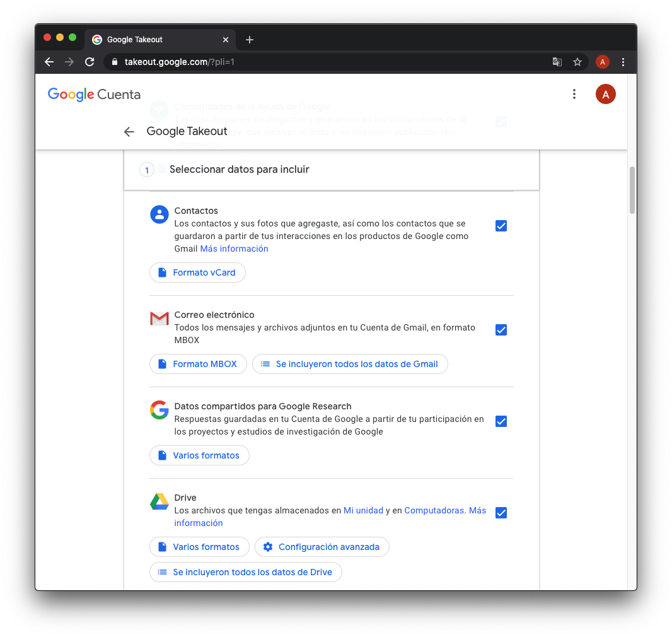
Task: Reload the Google Takeout page
Action: pos(90,62)
